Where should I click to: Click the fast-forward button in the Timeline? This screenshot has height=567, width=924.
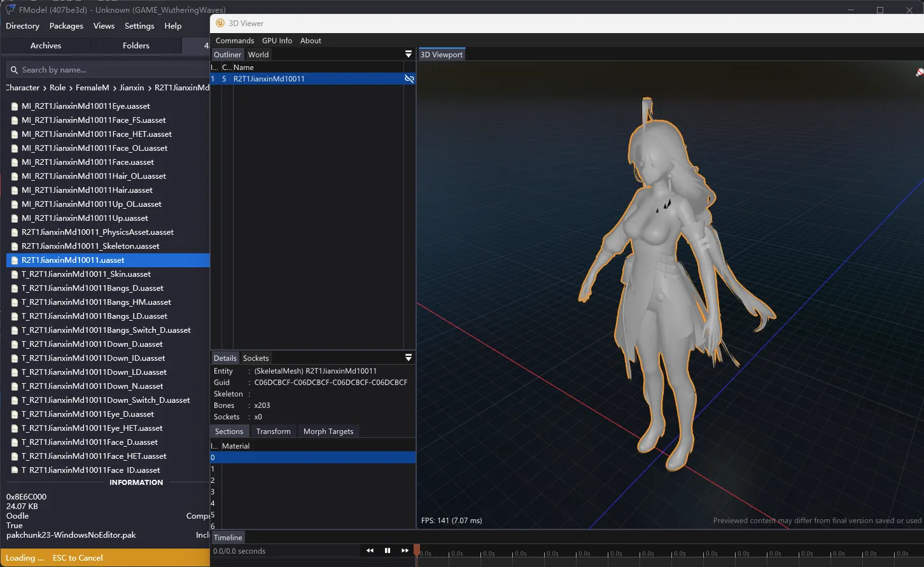tap(405, 550)
